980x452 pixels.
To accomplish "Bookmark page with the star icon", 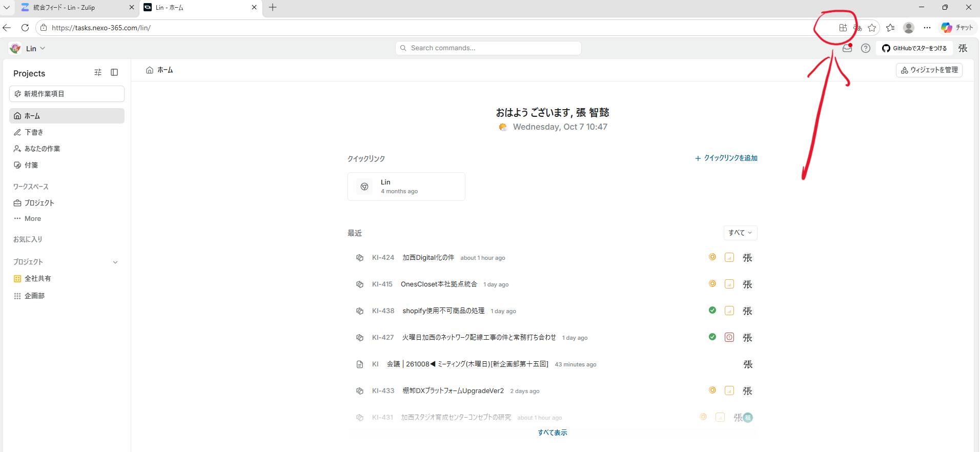I will (872, 28).
